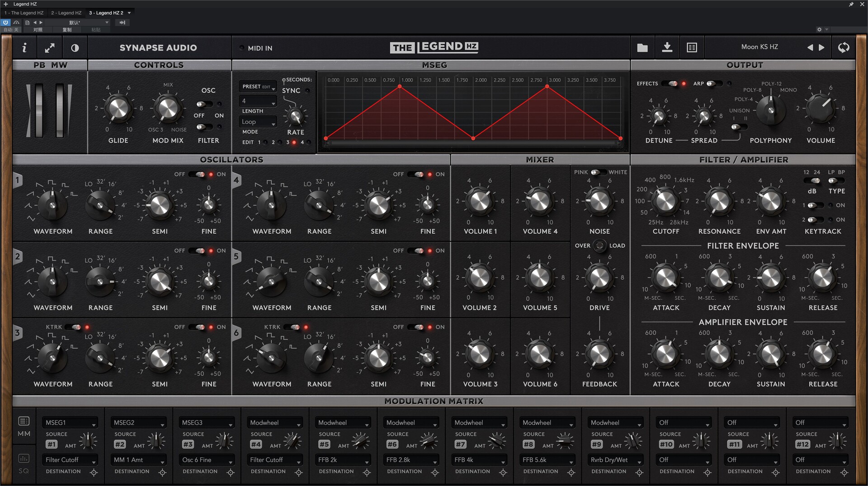Open MSEG1 source dropdown
The width and height of the screenshot is (868, 486).
[x=71, y=423]
